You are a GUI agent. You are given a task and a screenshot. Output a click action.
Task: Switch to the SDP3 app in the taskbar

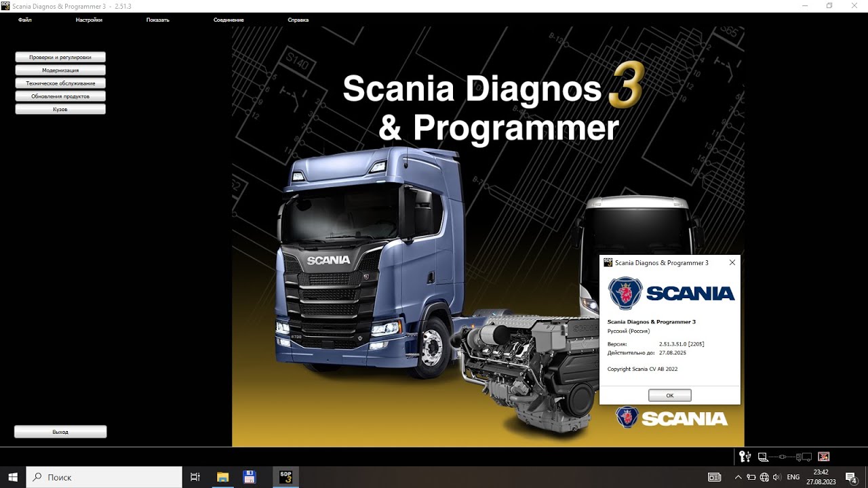click(285, 477)
